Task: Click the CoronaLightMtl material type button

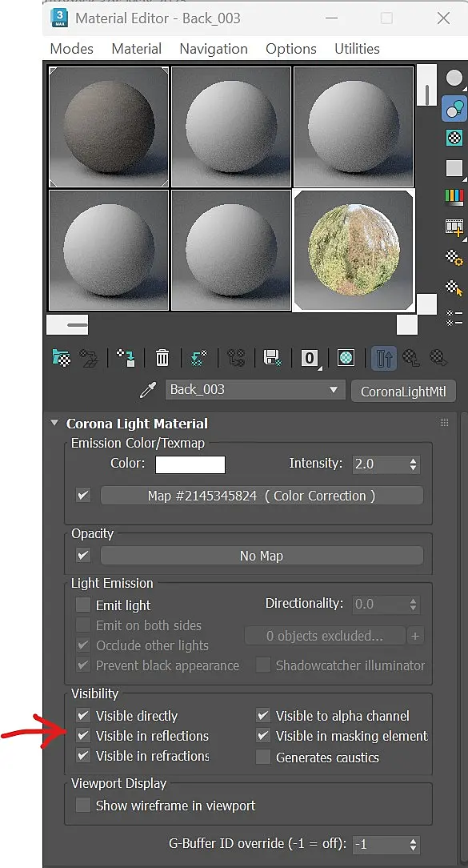Action: coord(403,392)
